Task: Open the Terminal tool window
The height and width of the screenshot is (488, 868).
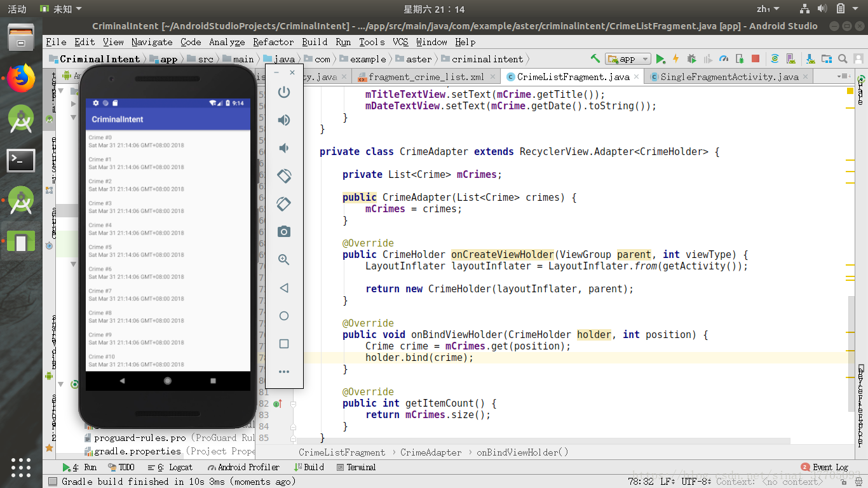Action: [x=356, y=467]
